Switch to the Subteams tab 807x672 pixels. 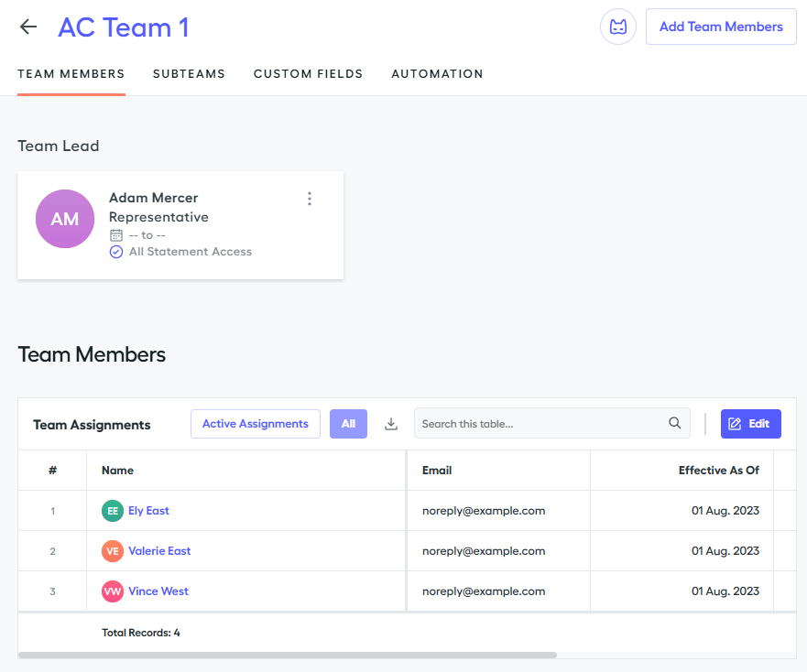pos(189,74)
